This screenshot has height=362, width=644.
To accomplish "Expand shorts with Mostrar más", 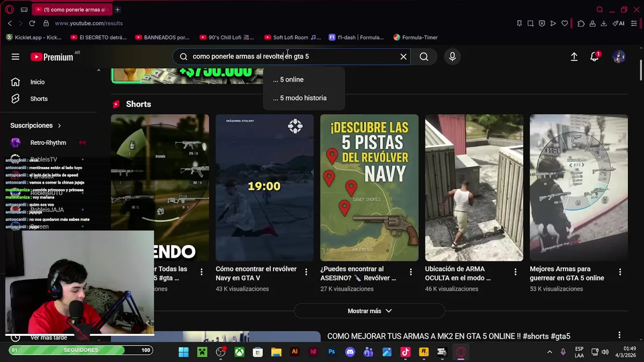I will 369,311.
